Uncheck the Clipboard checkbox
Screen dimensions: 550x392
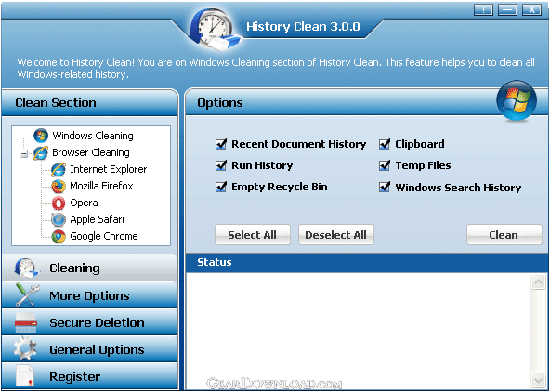[x=385, y=144]
